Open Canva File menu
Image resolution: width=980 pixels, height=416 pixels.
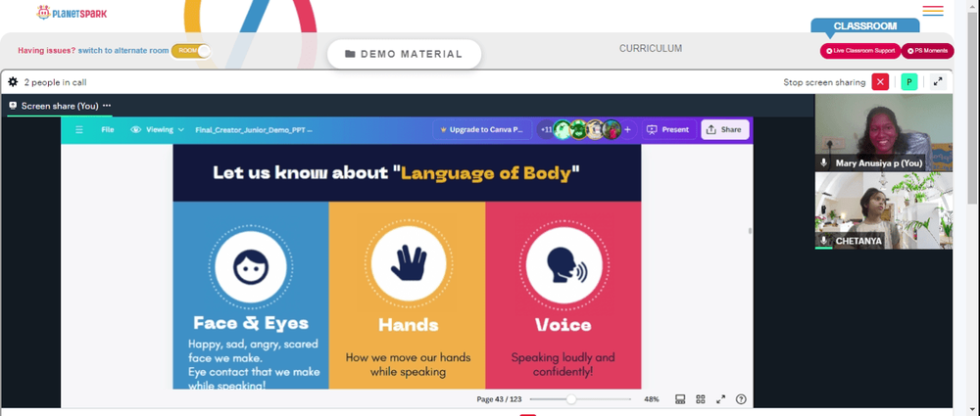[x=108, y=130]
